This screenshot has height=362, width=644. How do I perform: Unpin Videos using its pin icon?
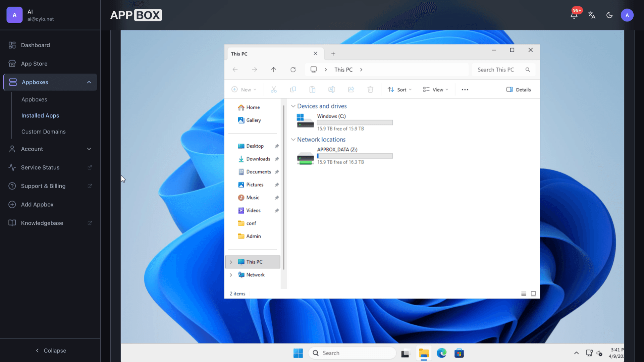pyautogui.click(x=277, y=211)
